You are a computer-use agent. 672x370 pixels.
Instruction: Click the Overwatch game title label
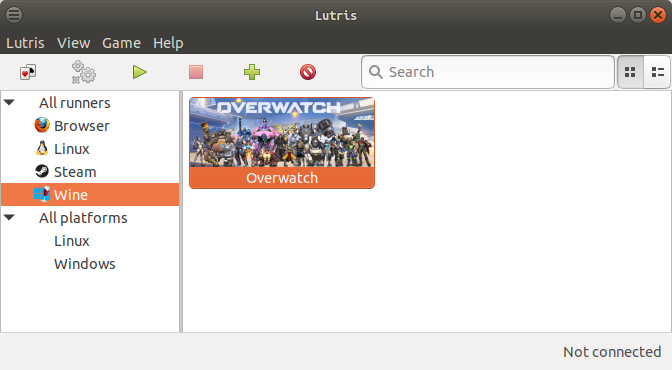tap(282, 178)
